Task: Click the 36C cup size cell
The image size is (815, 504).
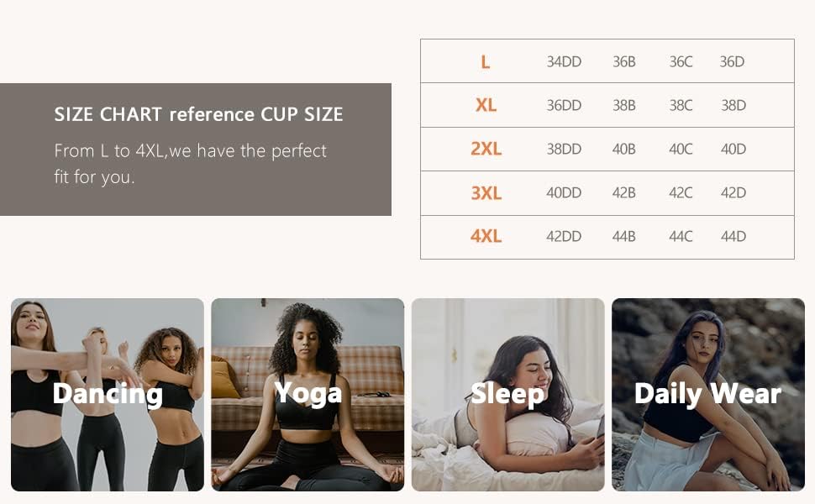Action: pos(681,62)
